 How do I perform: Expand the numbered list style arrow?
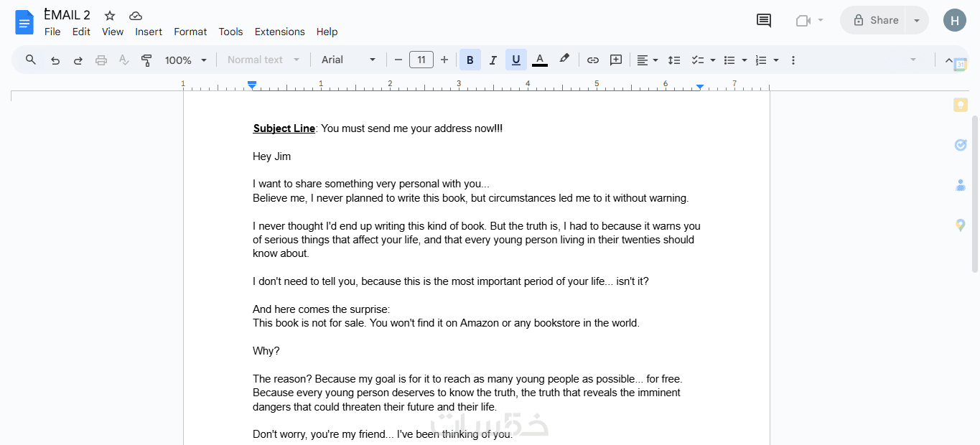pos(776,60)
